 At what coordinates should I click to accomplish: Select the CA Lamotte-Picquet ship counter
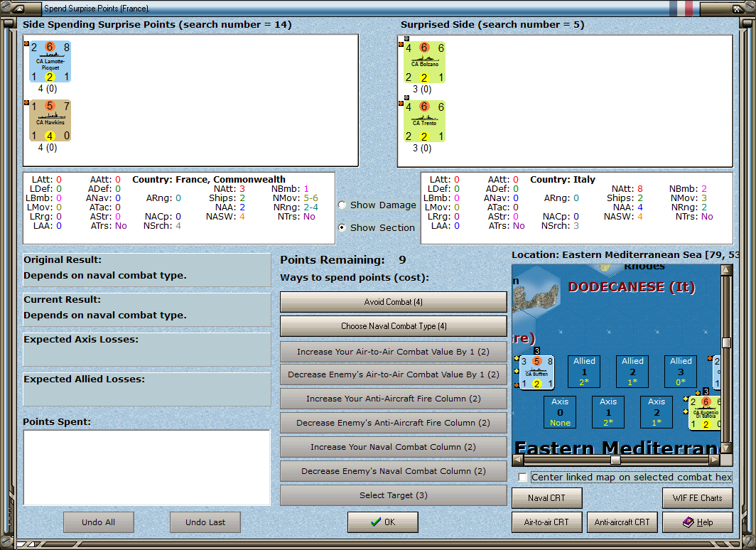click(x=50, y=62)
